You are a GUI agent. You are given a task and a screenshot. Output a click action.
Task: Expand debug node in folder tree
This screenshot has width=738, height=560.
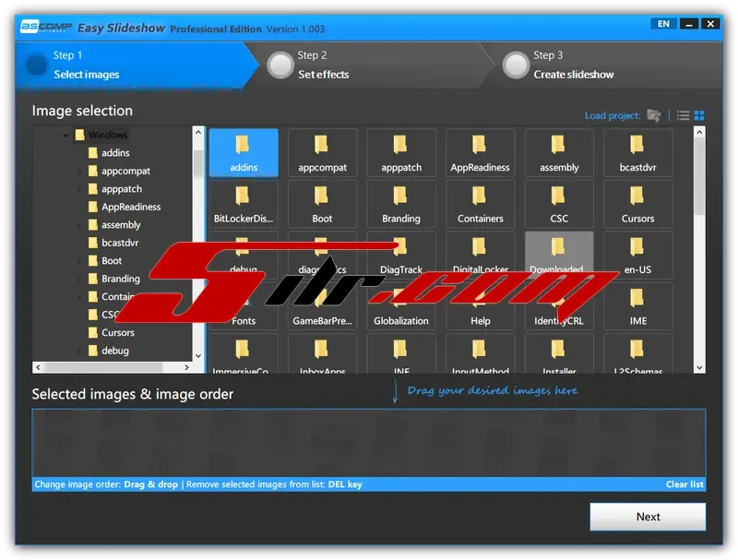click(79, 351)
